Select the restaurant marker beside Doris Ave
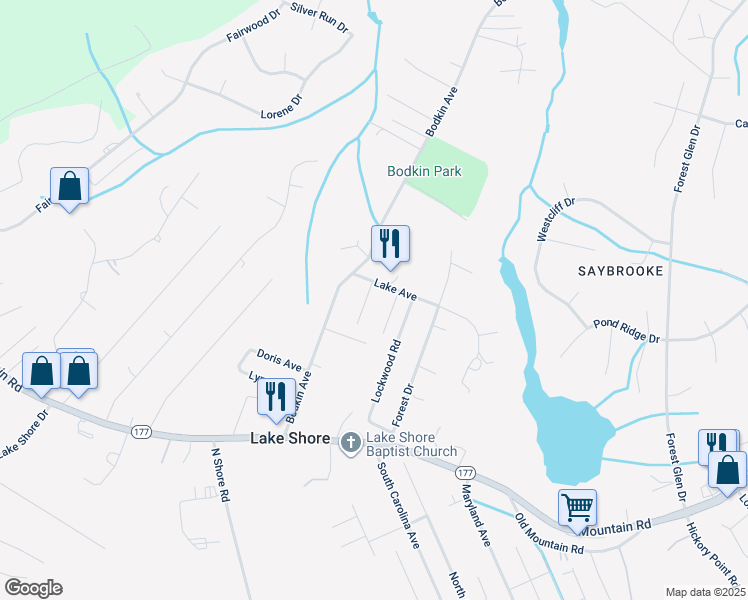This screenshot has width=748, height=600. tap(276, 399)
